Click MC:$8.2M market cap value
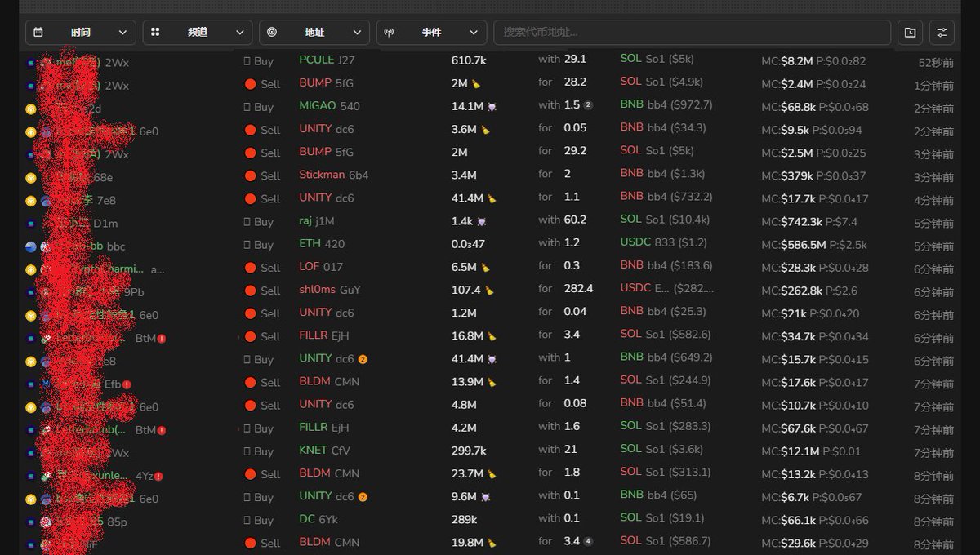 click(787, 60)
